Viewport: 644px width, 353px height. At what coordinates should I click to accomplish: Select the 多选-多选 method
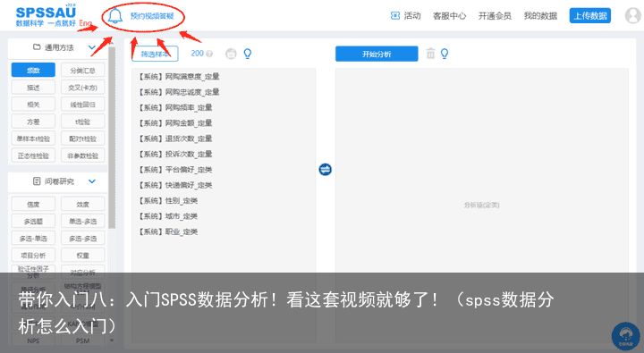pyautogui.click(x=82, y=238)
